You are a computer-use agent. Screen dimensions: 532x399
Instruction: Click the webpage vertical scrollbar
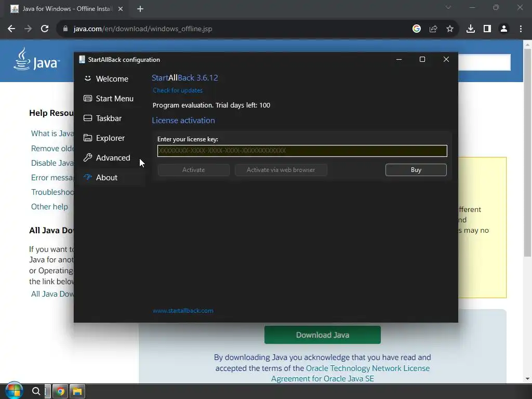[527, 153]
